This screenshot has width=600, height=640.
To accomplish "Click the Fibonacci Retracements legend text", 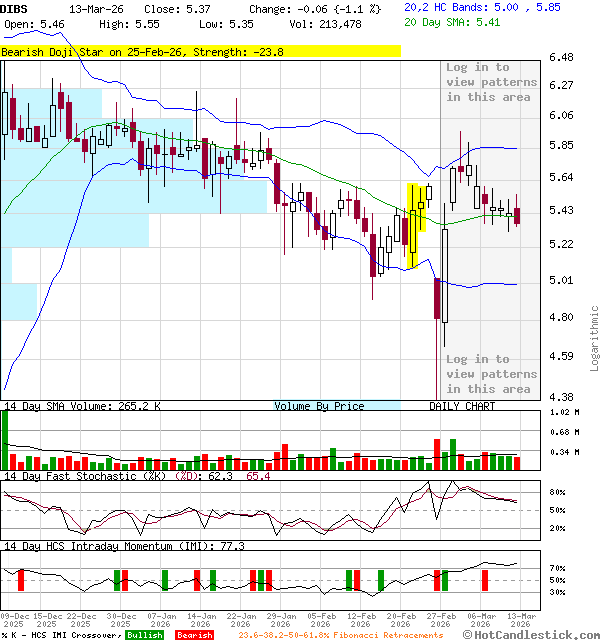I will pyautogui.click(x=340, y=635).
